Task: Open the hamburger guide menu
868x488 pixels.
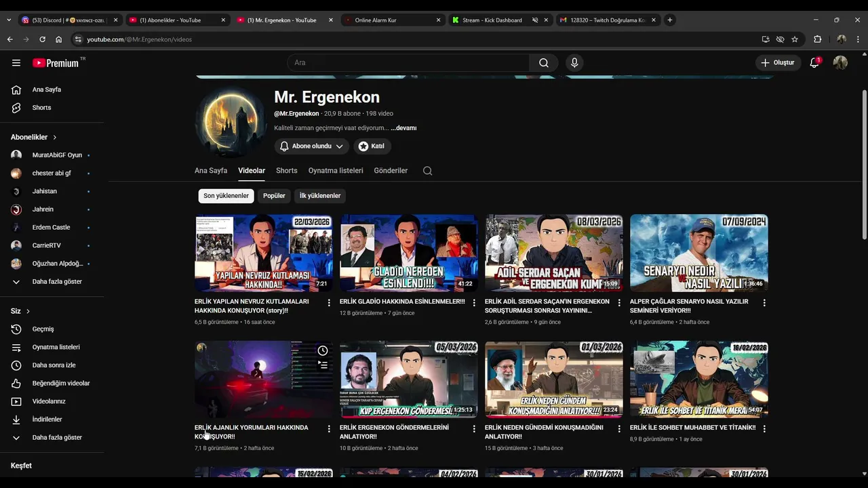Action: tap(16, 63)
